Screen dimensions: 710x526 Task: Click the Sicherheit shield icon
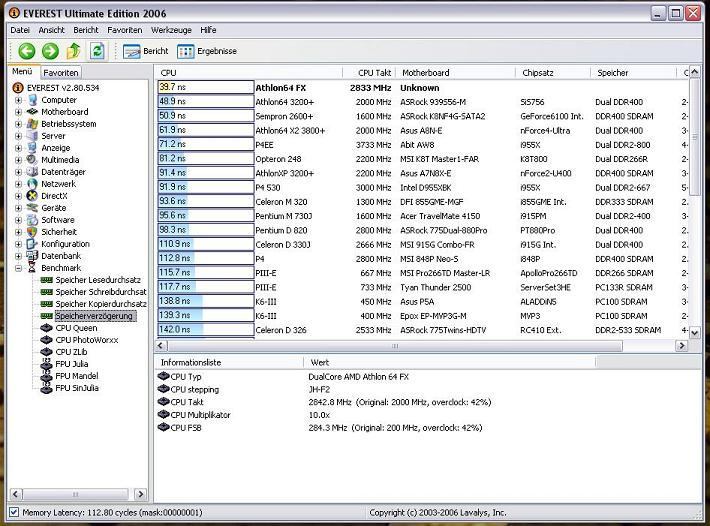tap(33, 232)
